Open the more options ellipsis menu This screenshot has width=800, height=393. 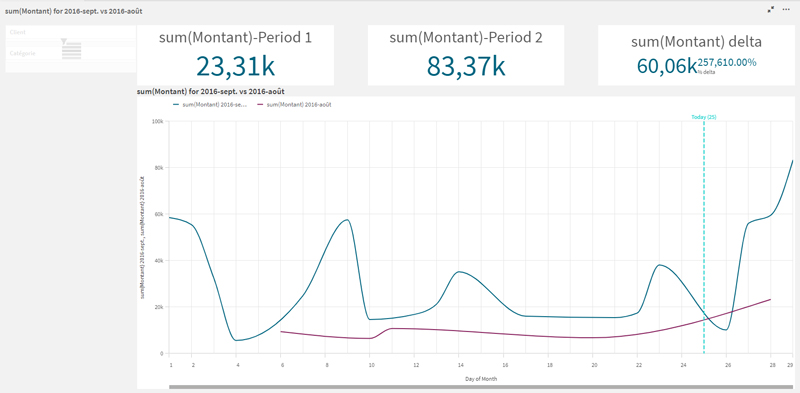(x=786, y=9)
